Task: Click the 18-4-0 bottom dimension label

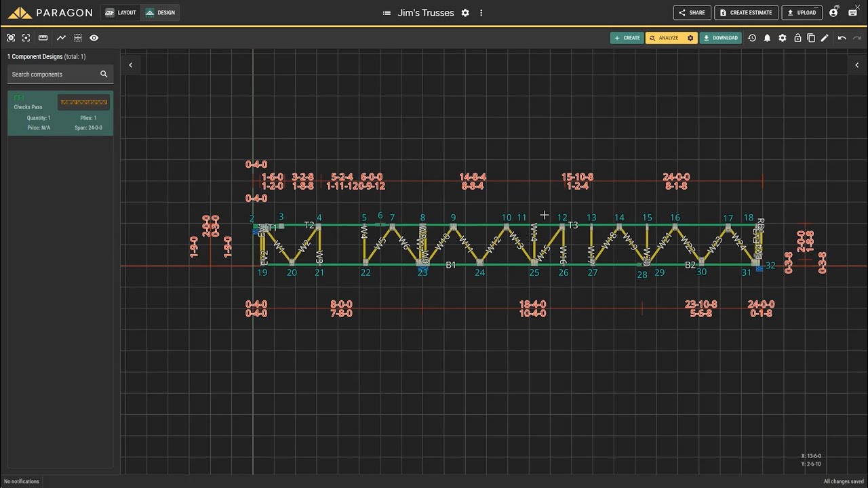Action: 532,304
